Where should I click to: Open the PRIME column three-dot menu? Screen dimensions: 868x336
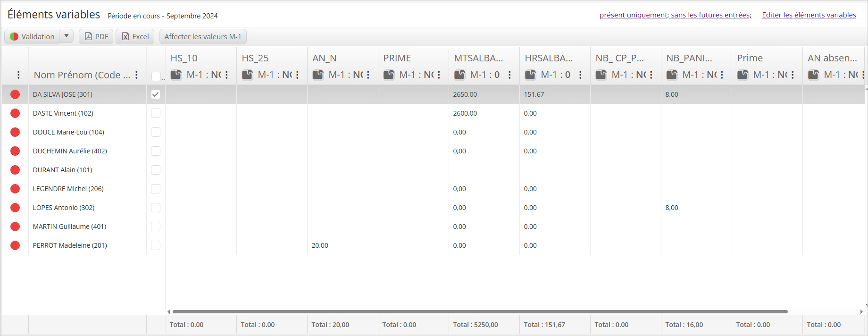439,75
